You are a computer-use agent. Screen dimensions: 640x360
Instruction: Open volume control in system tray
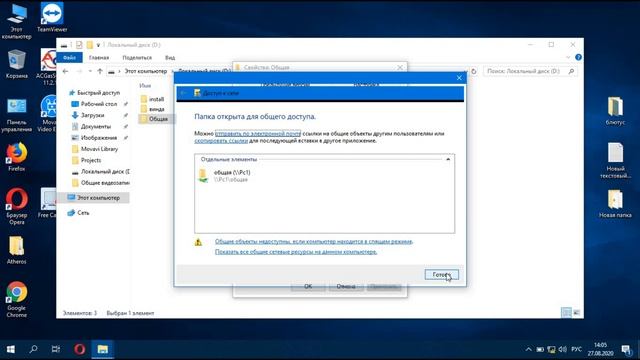click(562, 349)
